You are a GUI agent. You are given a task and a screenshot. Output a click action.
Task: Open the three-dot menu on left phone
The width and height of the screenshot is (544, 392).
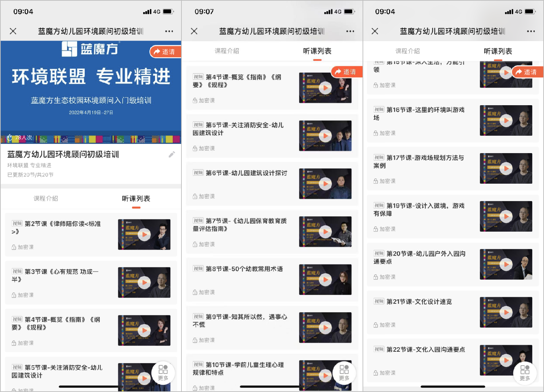tap(169, 31)
